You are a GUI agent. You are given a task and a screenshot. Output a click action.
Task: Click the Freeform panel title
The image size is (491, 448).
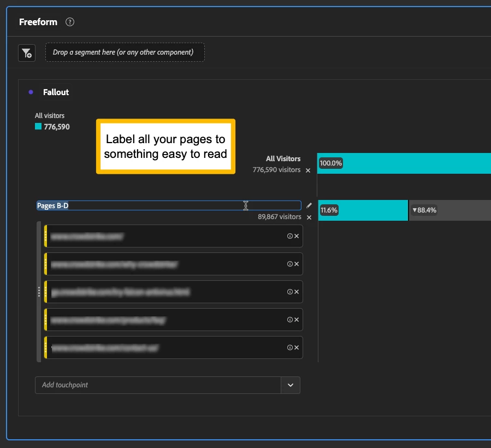coord(38,22)
